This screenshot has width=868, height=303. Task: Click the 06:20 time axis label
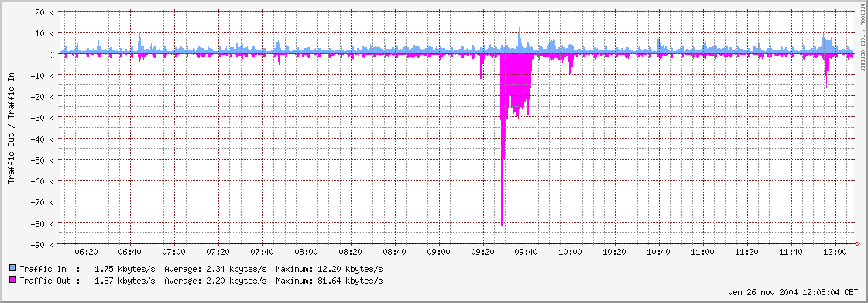(x=87, y=252)
